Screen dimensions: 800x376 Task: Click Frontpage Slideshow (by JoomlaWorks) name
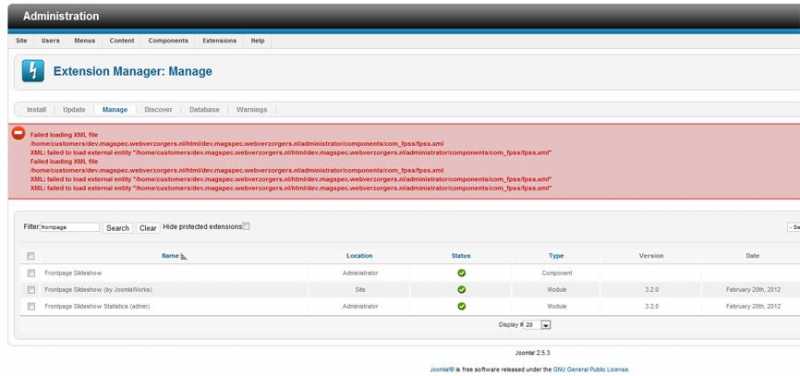click(x=98, y=290)
